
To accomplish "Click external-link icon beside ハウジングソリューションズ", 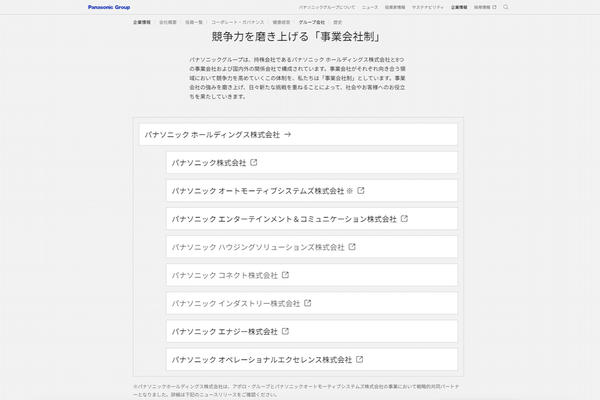I will (x=352, y=247).
